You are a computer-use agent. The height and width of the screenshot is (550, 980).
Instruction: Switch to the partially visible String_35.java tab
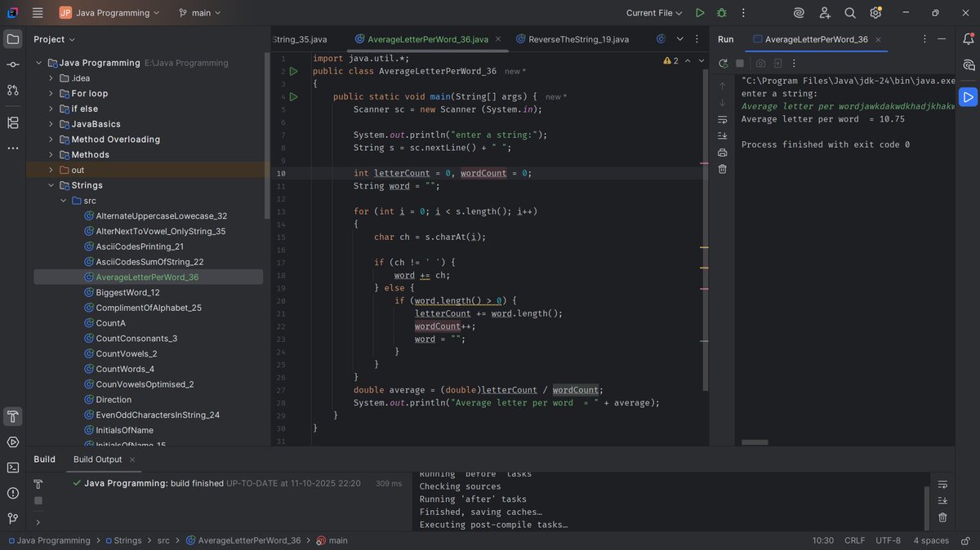click(x=299, y=39)
